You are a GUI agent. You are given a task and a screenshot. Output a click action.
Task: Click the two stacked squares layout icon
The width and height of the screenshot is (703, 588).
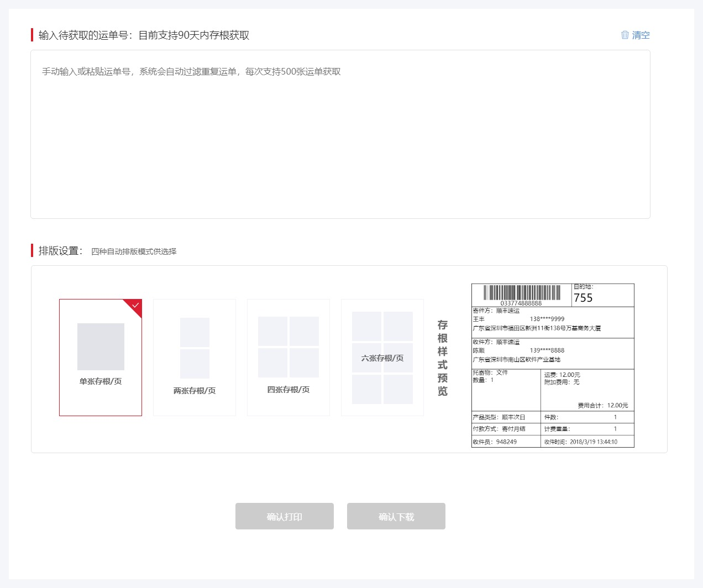coord(195,348)
